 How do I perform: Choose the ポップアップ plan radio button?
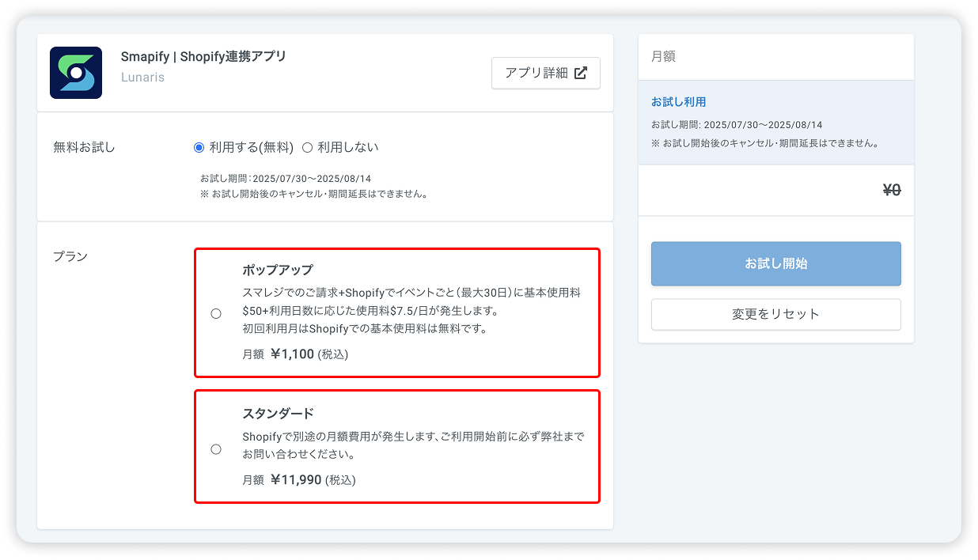pyautogui.click(x=216, y=313)
